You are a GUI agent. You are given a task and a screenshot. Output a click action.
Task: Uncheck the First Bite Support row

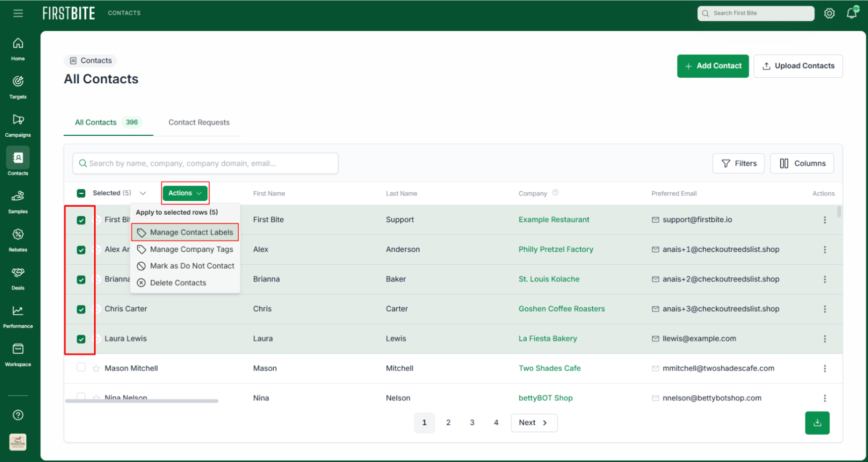point(81,220)
